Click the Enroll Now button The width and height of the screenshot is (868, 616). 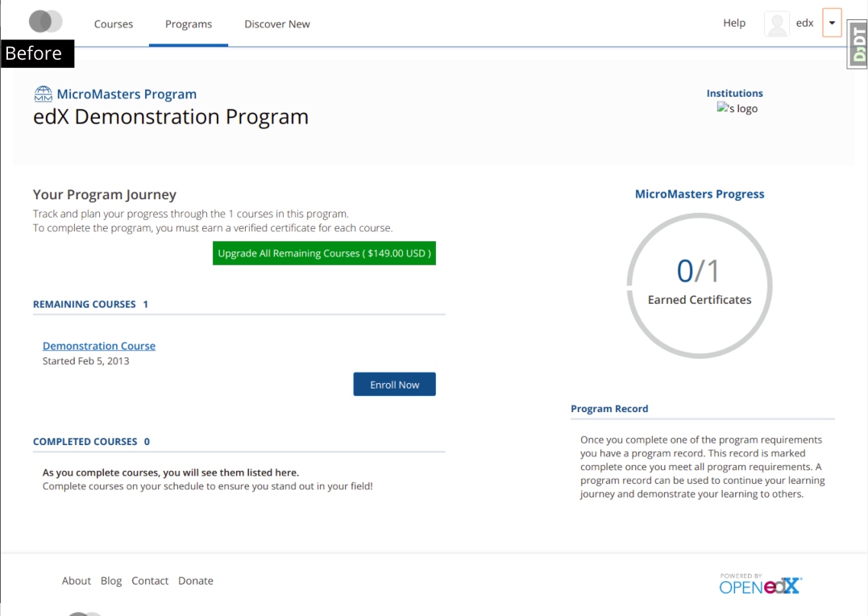pos(394,385)
